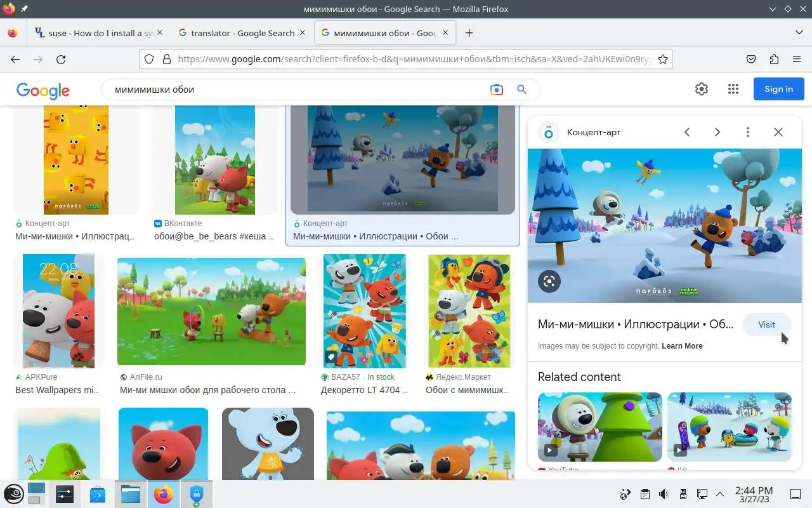Click the 'Декоретто LT 4704' caption
Viewport: 812px width, 508px height.
[x=365, y=390]
